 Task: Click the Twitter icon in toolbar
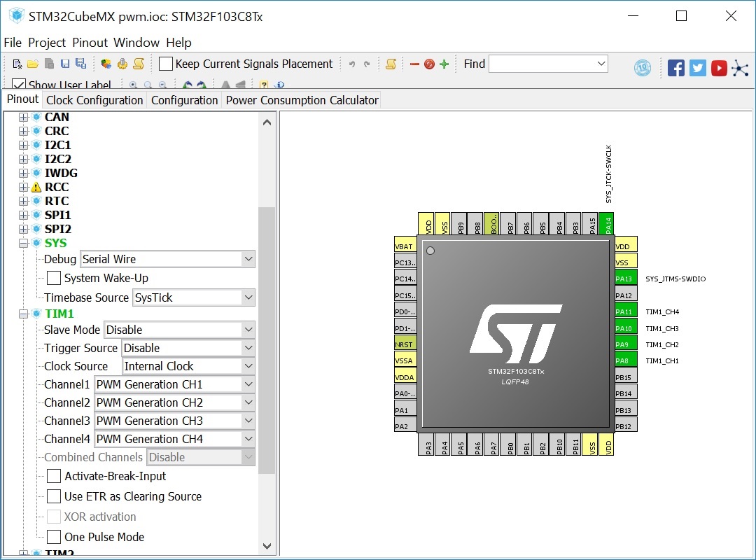tap(697, 68)
